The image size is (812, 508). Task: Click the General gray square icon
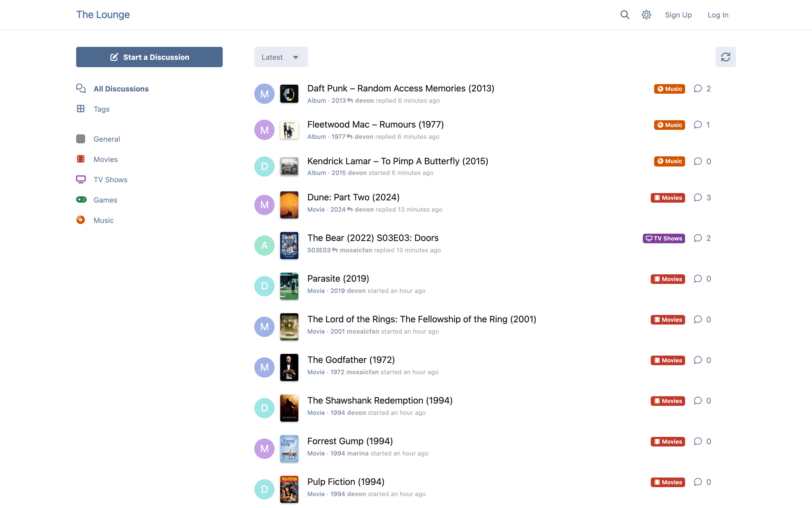point(81,139)
